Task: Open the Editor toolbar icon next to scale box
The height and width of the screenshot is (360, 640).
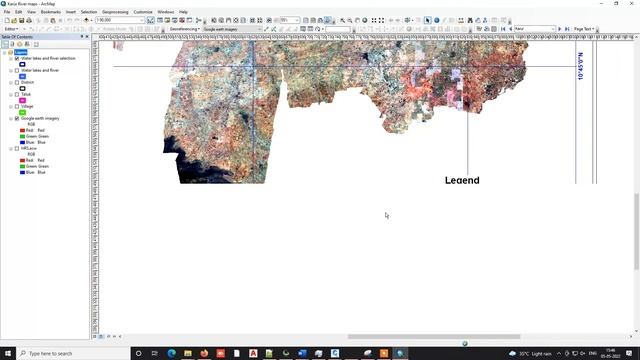Action: tap(151, 20)
